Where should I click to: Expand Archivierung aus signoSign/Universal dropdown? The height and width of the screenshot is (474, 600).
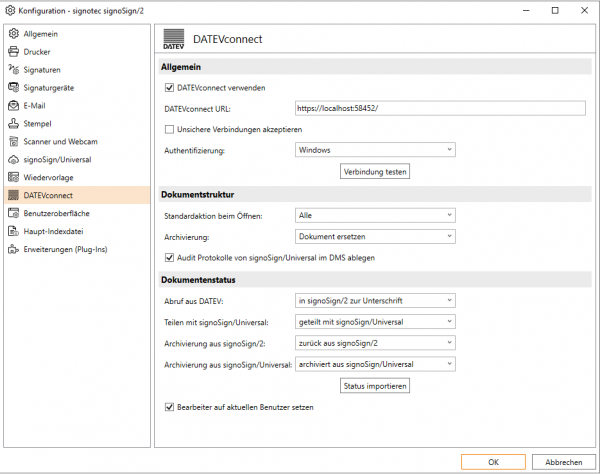tap(375, 364)
